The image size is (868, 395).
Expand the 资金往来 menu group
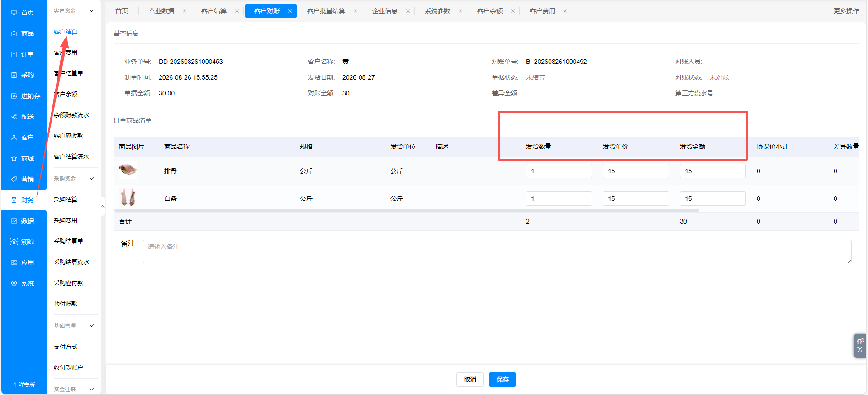91,390
